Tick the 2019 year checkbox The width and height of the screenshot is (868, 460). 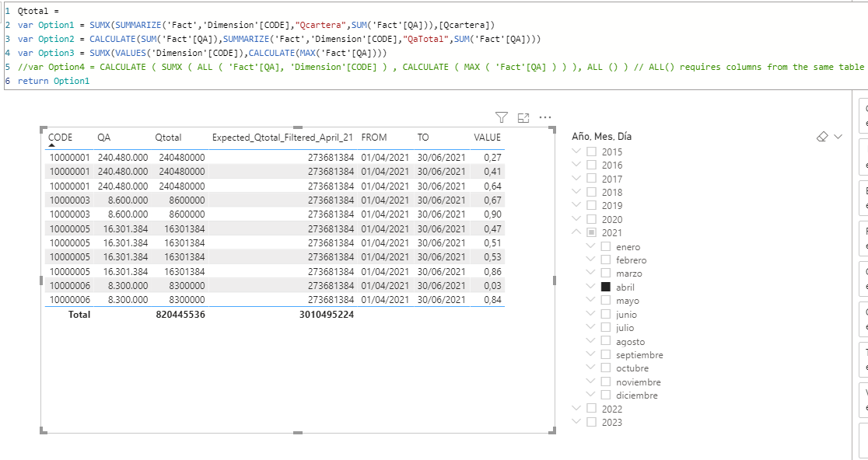pyautogui.click(x=592, y=205)
